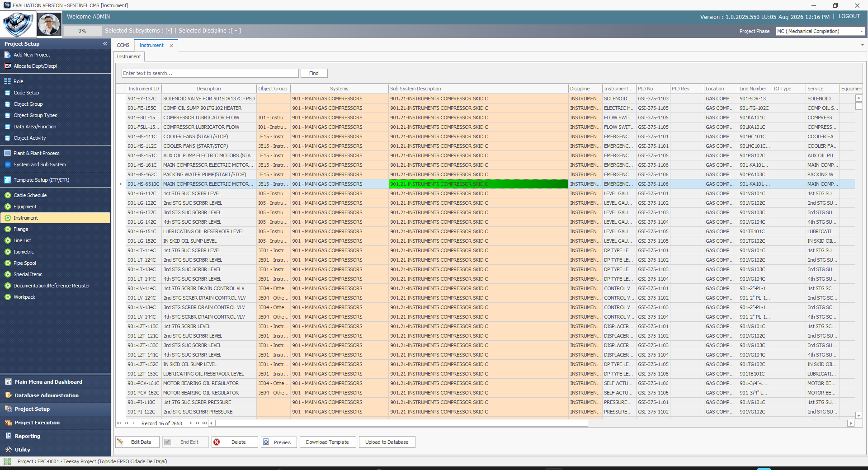The width and height of the screenshot is (868, 470).
Task: Click grid vertical scrollbar down arrow
Action: click(x=859, y=416)
